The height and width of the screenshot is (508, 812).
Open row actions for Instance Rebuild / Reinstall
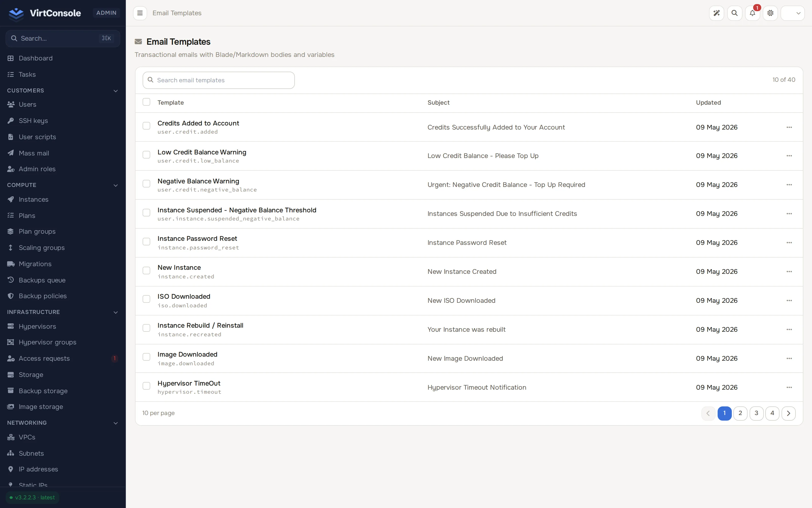pyautogui.click(x=789, y=330)
